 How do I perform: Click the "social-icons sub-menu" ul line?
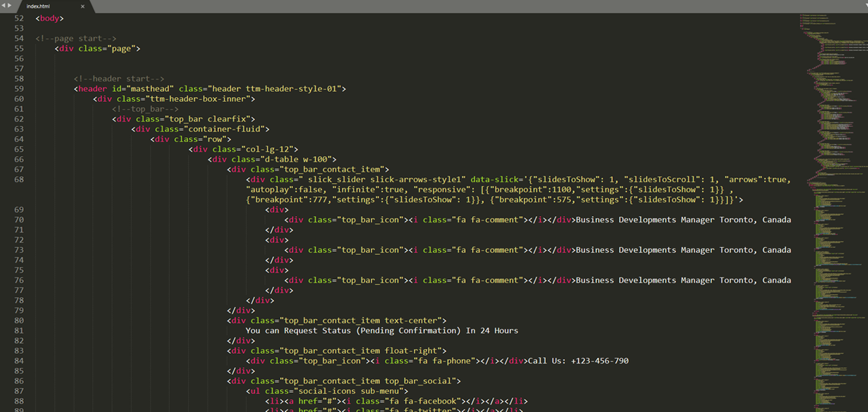pos(327,391)
